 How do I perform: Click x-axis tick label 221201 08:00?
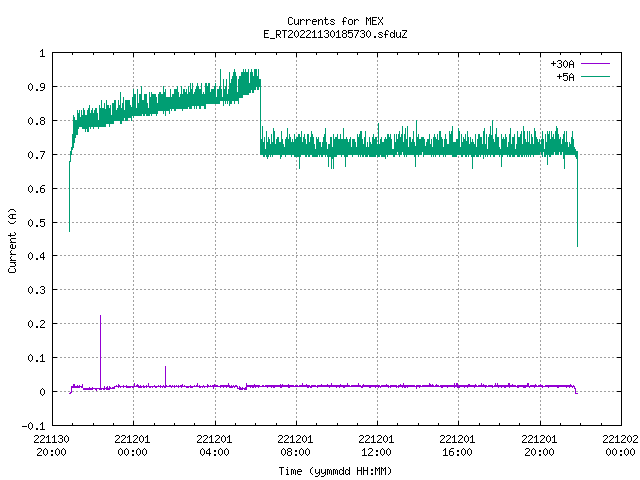coord(295,445)
